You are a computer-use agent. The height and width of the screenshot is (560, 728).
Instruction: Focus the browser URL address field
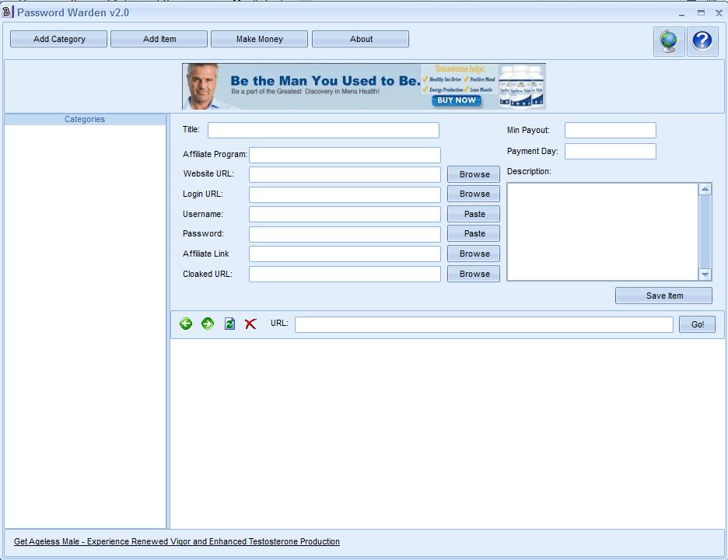(x=484, y=324)
